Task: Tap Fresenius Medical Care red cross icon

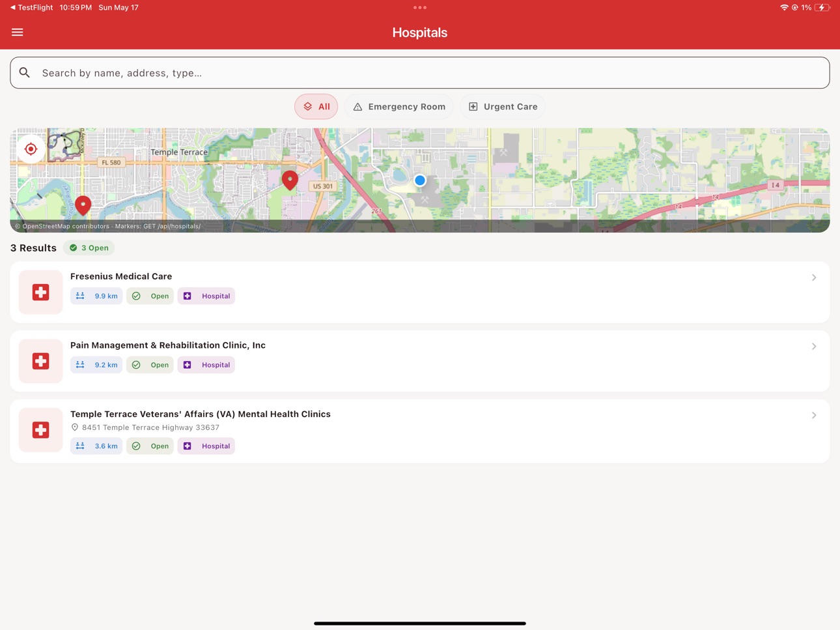Action: (40, 292)
